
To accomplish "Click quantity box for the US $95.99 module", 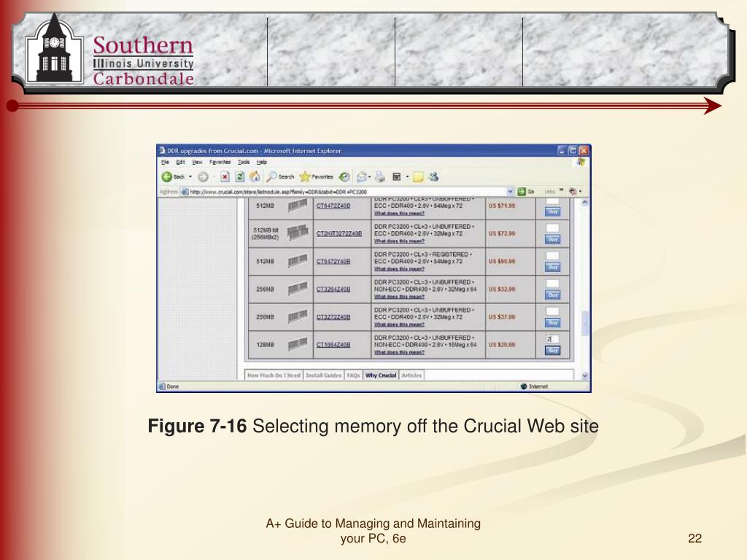I will [552, 256].
